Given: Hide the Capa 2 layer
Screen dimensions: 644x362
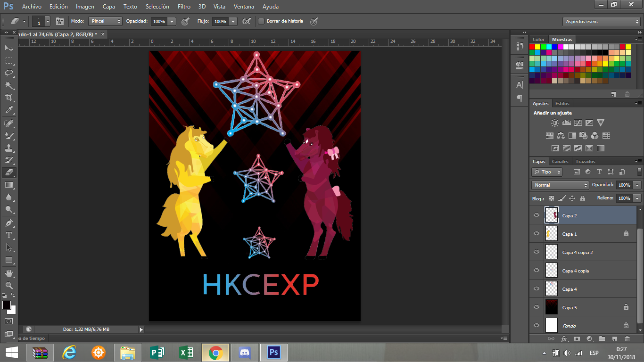Looking at the screenshot, I should pos(536,215).
